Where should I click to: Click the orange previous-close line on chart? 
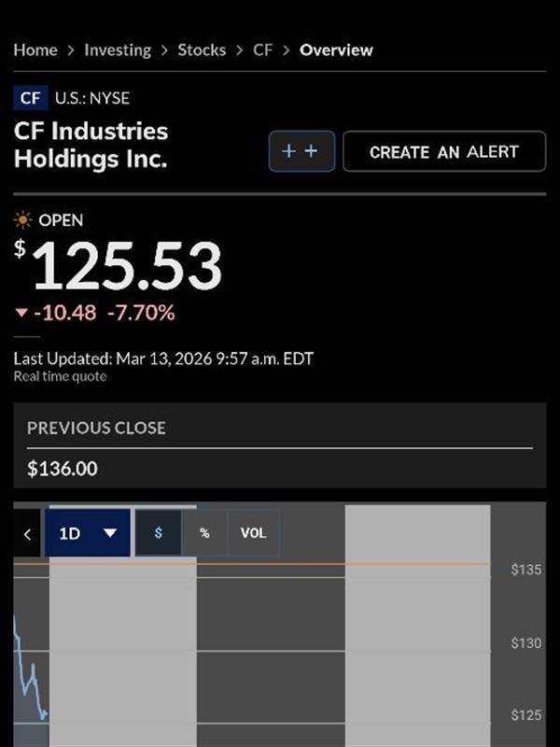pyautogui.click(x=280, y=564)
